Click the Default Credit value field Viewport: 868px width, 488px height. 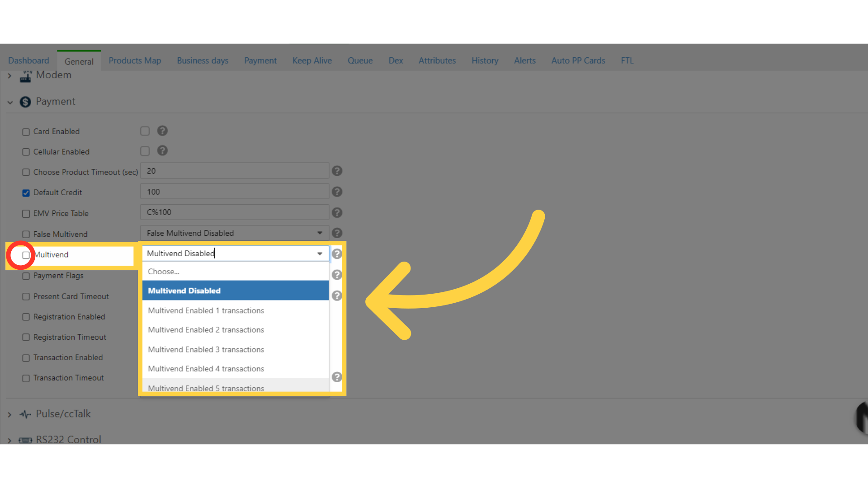pyautogui.click(x=235, y=192)
